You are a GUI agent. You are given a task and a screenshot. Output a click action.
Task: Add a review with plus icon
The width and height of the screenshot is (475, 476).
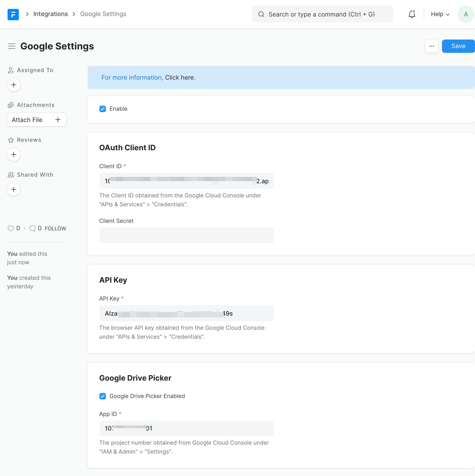[x=14, y=155]
